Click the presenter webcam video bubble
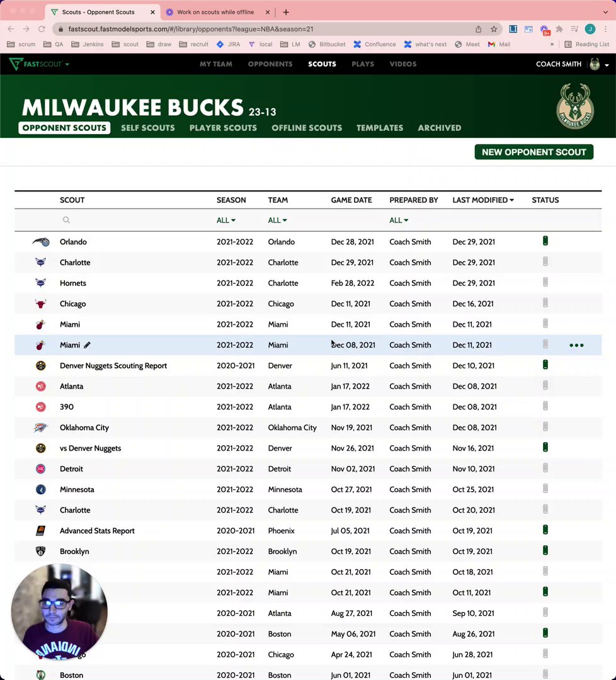 (59, 611)
